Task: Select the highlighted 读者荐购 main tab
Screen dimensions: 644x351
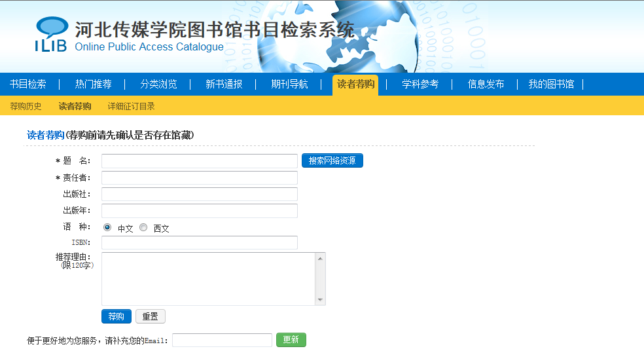Action: click(355, 84)
